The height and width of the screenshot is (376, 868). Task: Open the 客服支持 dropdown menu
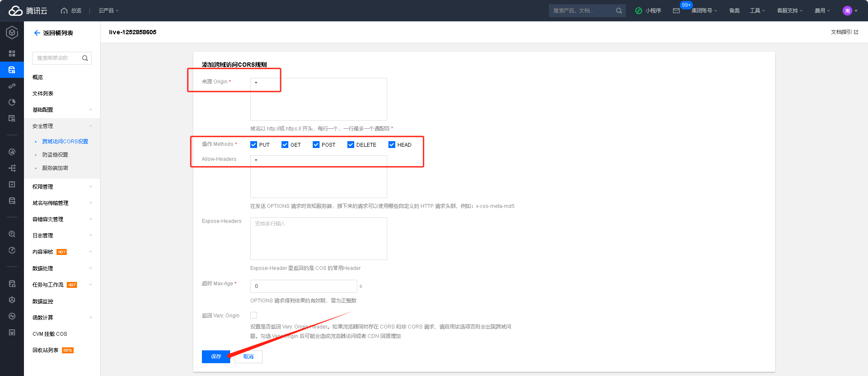tap(790, 11)
